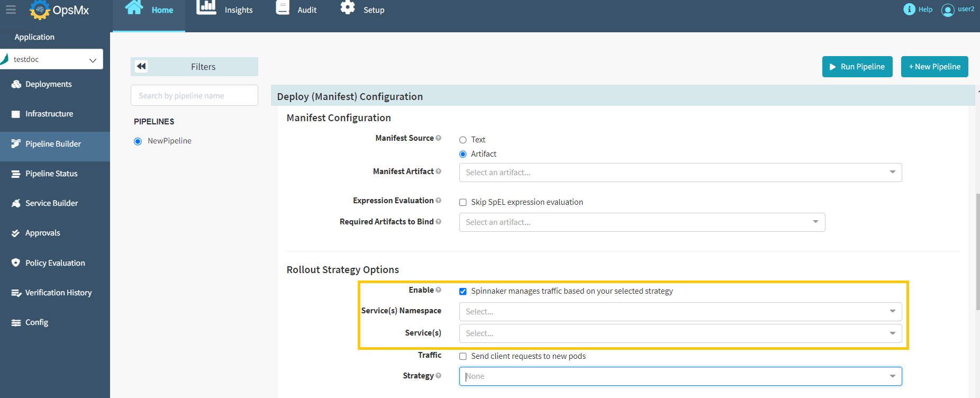This screenshot has width=980, height=398.
Task: Click the Run Pipeline button
Action: coord(857,67)
